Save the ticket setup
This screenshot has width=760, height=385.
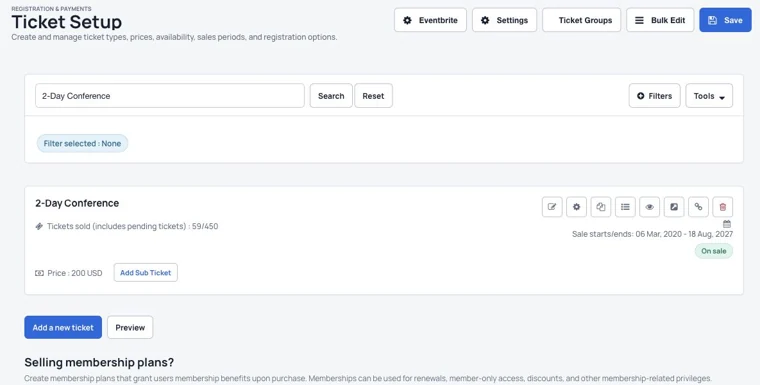click(x=725, y=20)
